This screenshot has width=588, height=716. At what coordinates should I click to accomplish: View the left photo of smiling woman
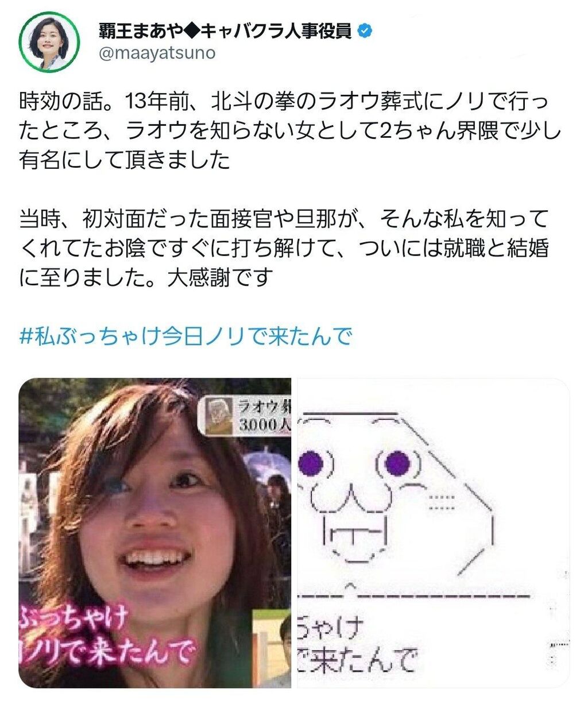[155, 532]
